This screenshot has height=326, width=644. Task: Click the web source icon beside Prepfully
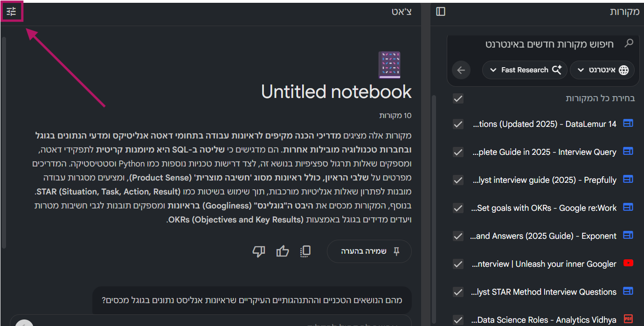[x=628, y=180]
